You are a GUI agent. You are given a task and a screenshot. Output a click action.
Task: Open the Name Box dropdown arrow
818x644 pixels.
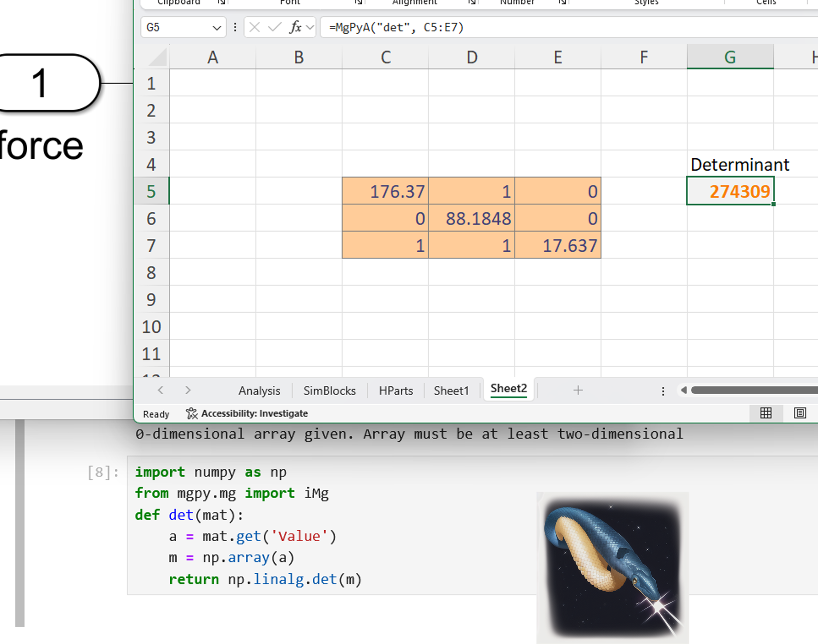(216, 28)
